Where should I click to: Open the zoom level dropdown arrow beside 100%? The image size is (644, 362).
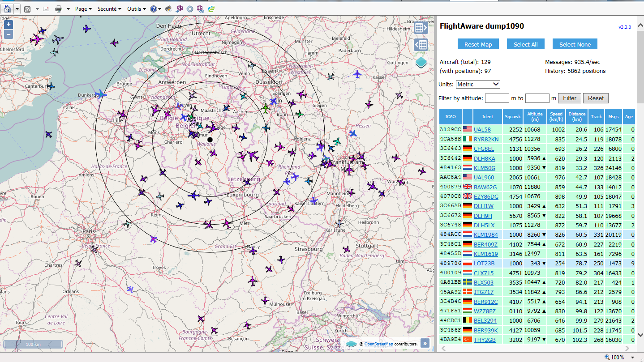tap(633, 358)
